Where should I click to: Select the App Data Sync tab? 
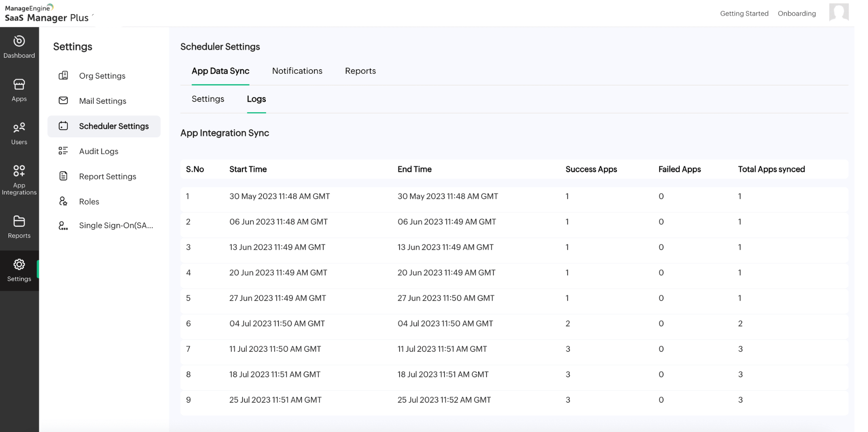pos(220,71)
